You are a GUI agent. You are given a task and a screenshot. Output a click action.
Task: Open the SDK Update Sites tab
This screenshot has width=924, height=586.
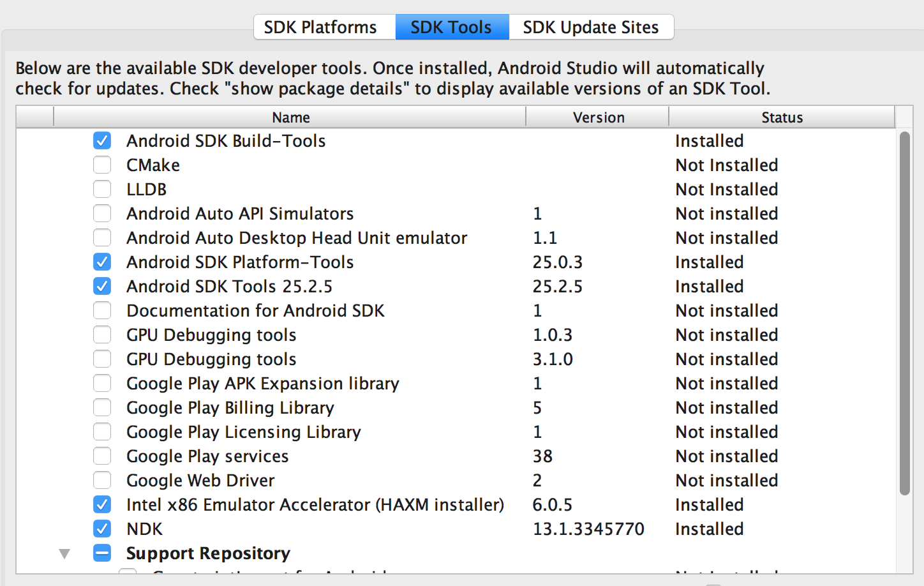click(x=590, y=27)
